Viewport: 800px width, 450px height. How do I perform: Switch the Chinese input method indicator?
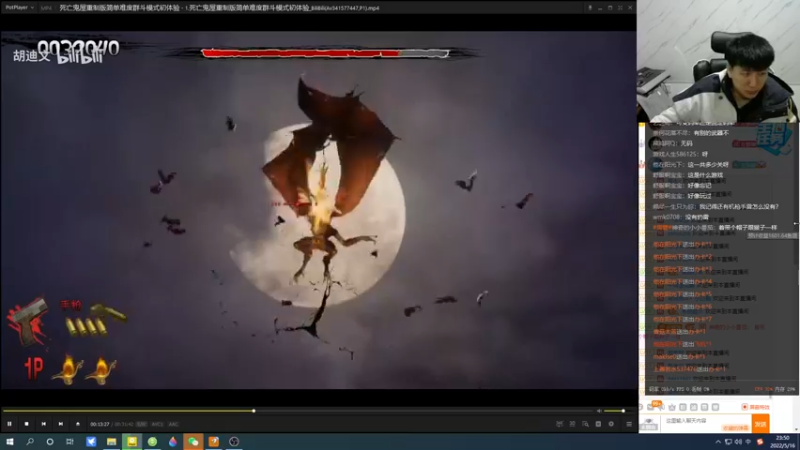[x=748, y=442]
